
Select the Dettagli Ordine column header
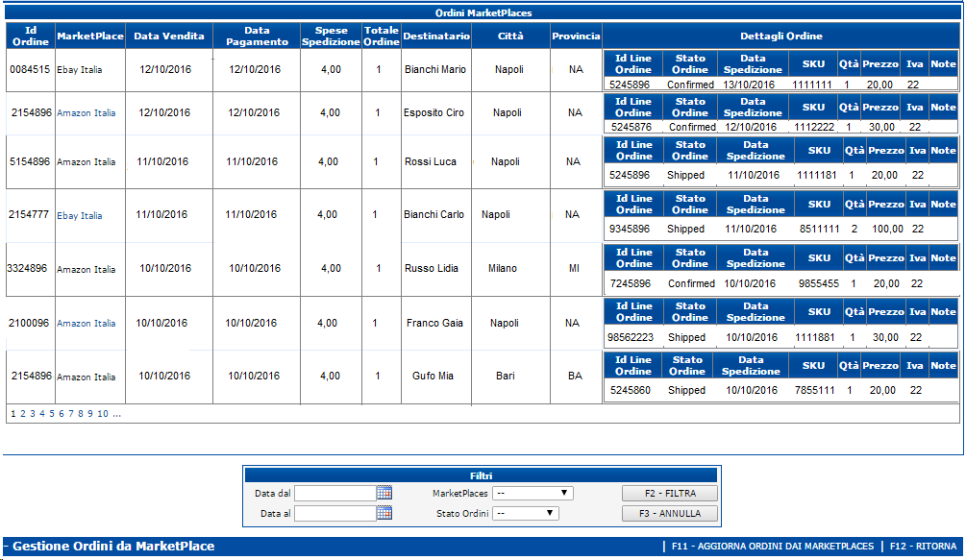point(781,36)
